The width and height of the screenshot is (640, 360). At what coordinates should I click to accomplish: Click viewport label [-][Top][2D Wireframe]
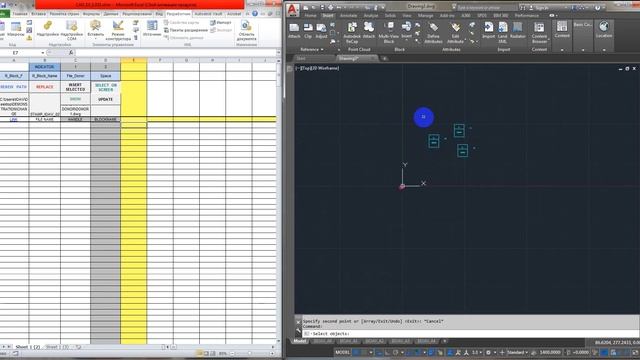pos(317,68)
